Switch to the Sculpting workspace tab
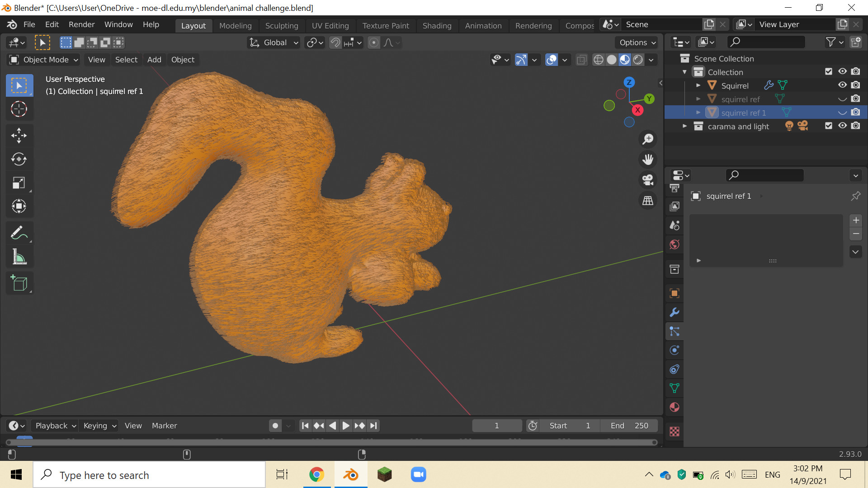The width and height of the screenshot is (868, 488). tap(281, 25)
